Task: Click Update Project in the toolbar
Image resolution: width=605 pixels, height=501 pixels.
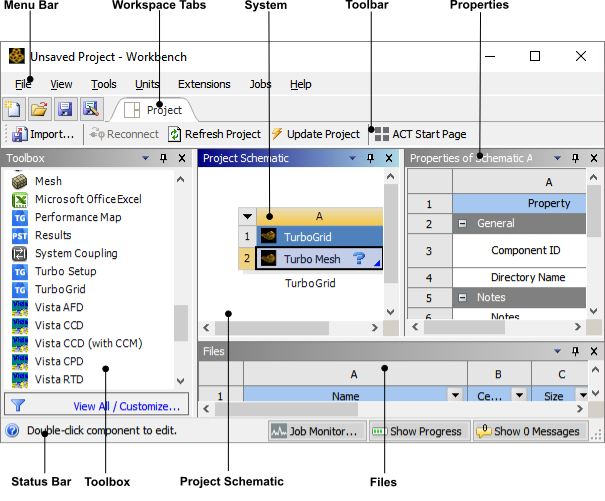Action: (316, 134)
